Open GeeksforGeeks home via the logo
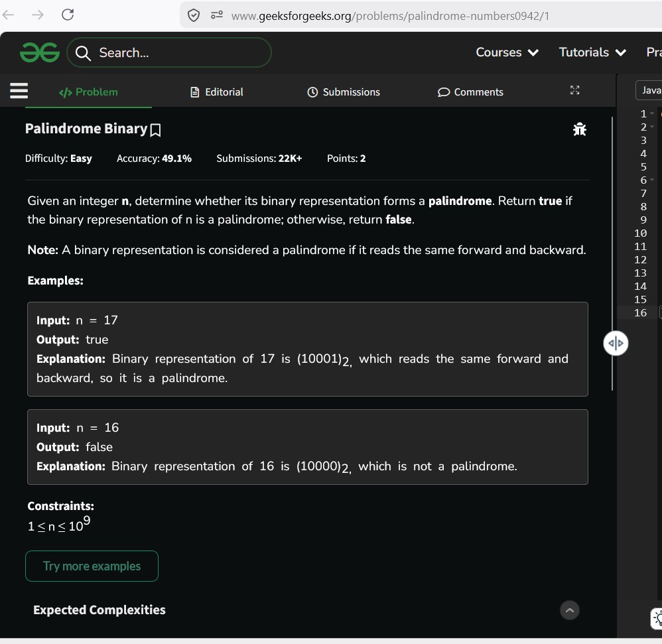The width and height of the screenshot is (662, 644). pyautogui.click(x=40, y=52)
